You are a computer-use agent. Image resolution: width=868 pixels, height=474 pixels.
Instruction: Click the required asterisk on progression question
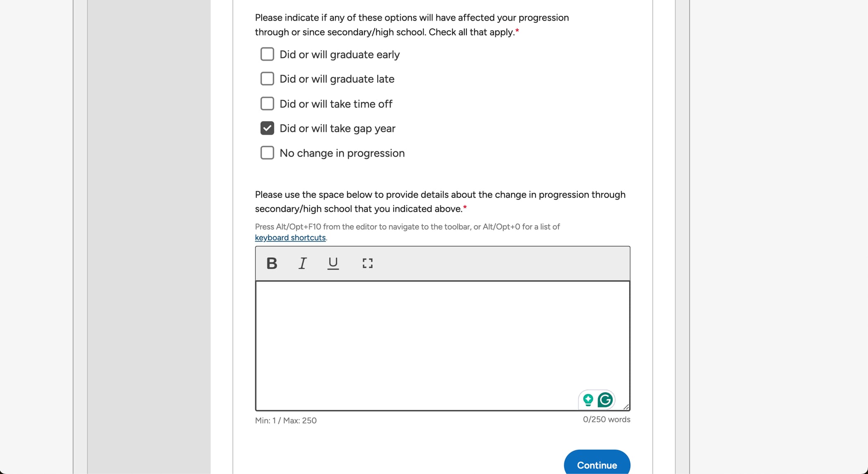[517, 31]
